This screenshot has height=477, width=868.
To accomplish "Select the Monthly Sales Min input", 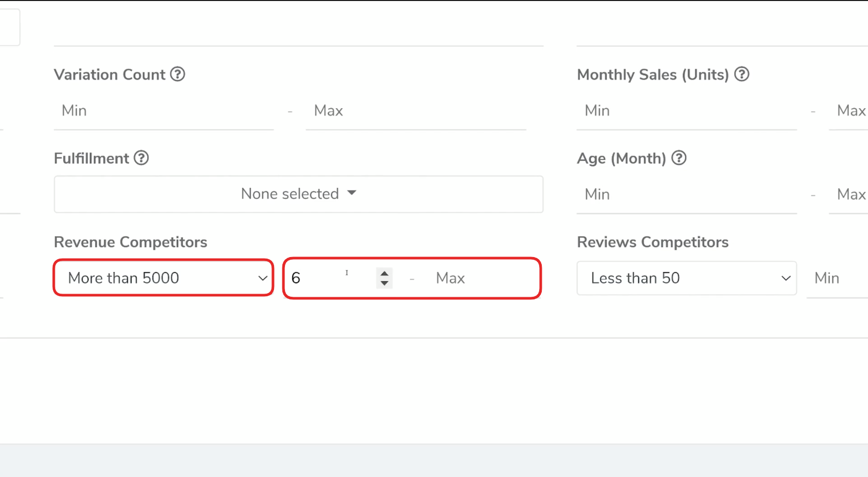I will (x=686, y=111).
